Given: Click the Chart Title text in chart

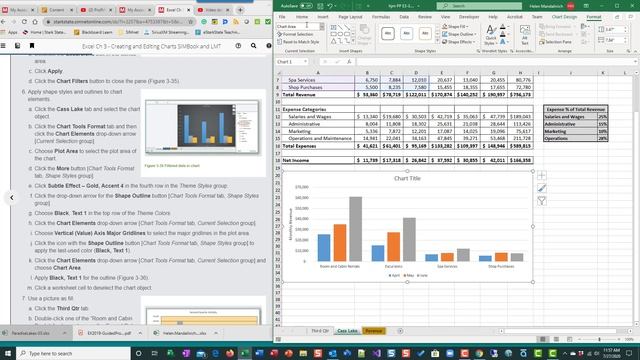Looking at the screenshot, I should (x=407, y=178).
